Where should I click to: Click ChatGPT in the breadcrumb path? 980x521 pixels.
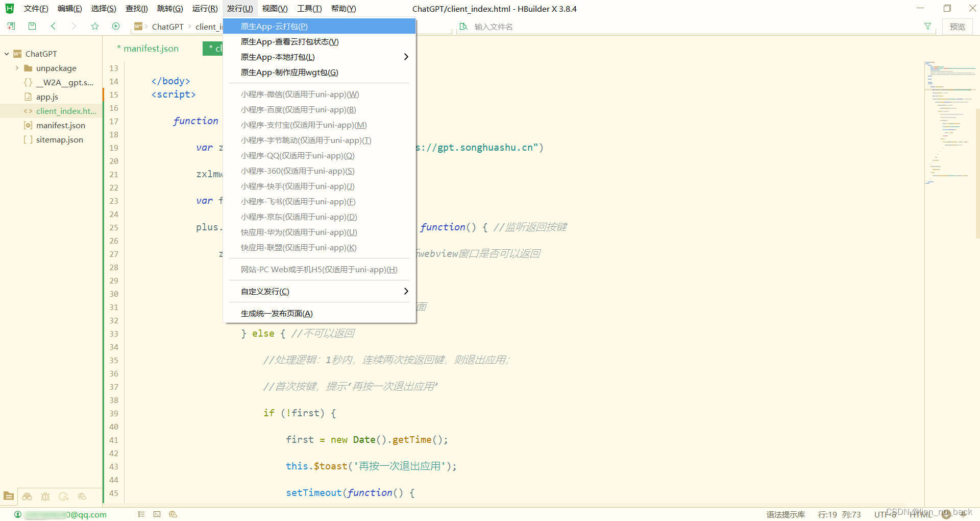pyautogui.click(x=167, y=27)
